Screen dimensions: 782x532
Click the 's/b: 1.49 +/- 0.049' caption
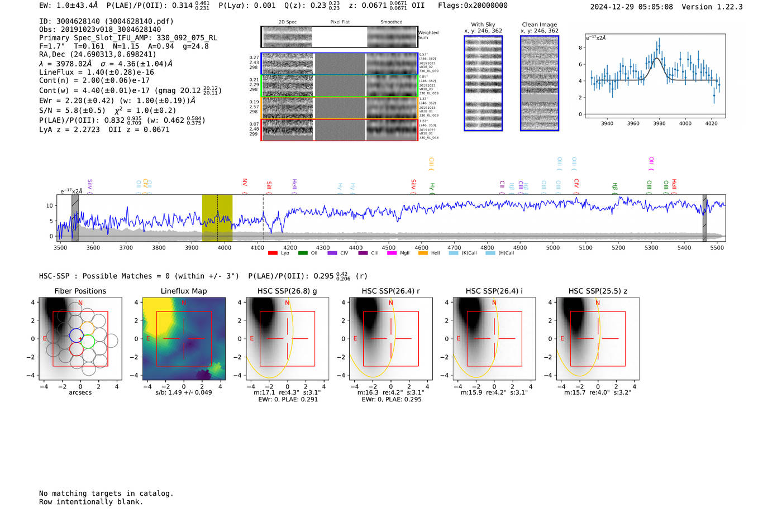[184, 392]
